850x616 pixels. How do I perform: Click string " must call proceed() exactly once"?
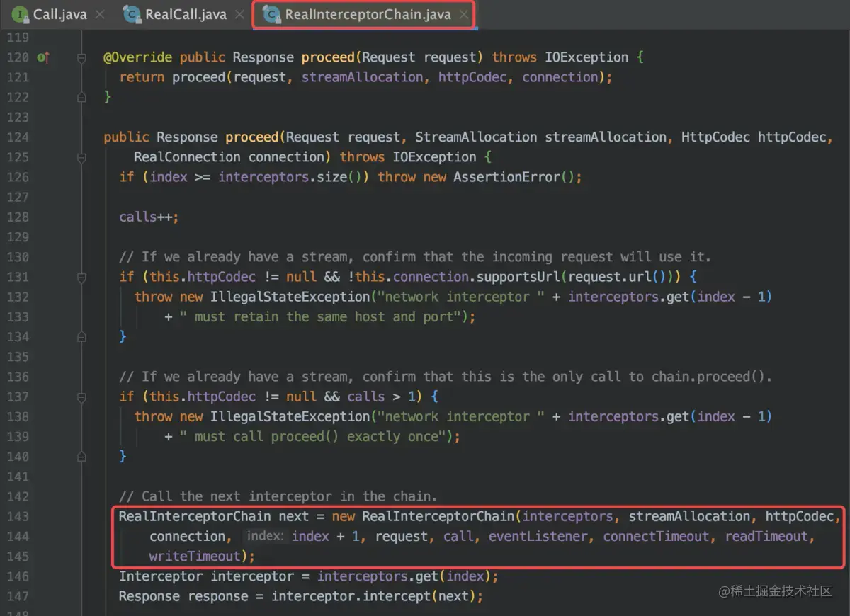pyautogui.click(x=312, y=436)
